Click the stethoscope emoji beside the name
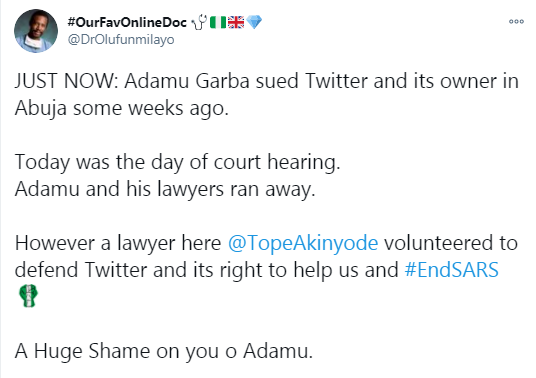Image resolution: width=536 pixels, height=378 pixels. [199, 23]
